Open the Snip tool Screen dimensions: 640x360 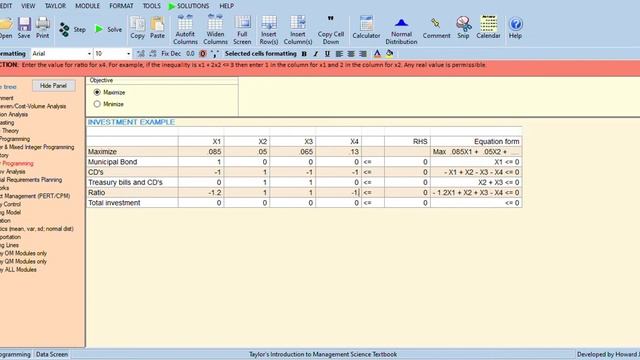click(x=463, y=28)
